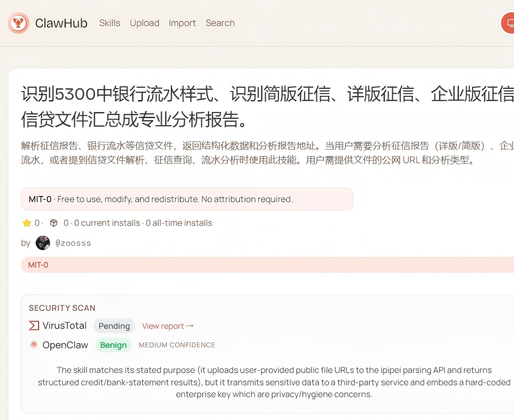Toggle the Pending status badge for VirusTotal
The width and height of the screenshot is (514, 420).
[x=114, y=326]
